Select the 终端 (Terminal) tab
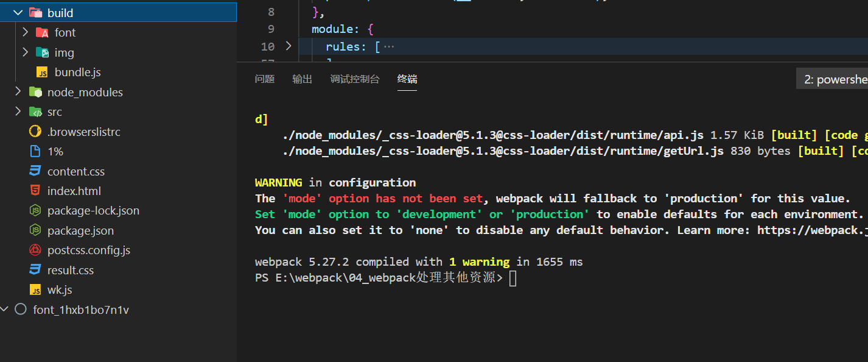The image size is (868, 362). pos(407,79)
